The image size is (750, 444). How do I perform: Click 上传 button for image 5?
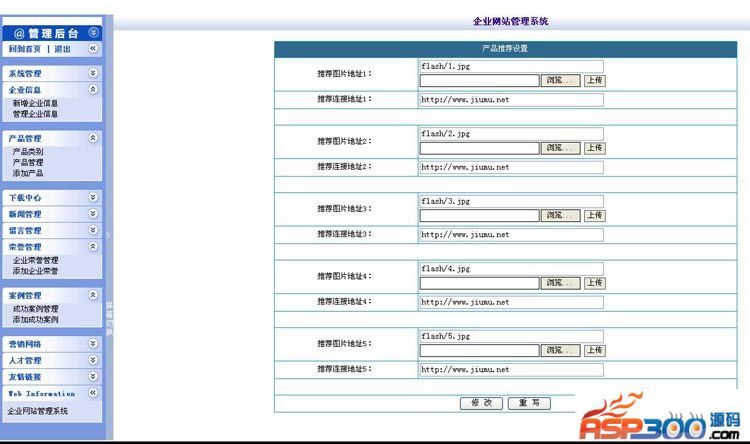595,350
